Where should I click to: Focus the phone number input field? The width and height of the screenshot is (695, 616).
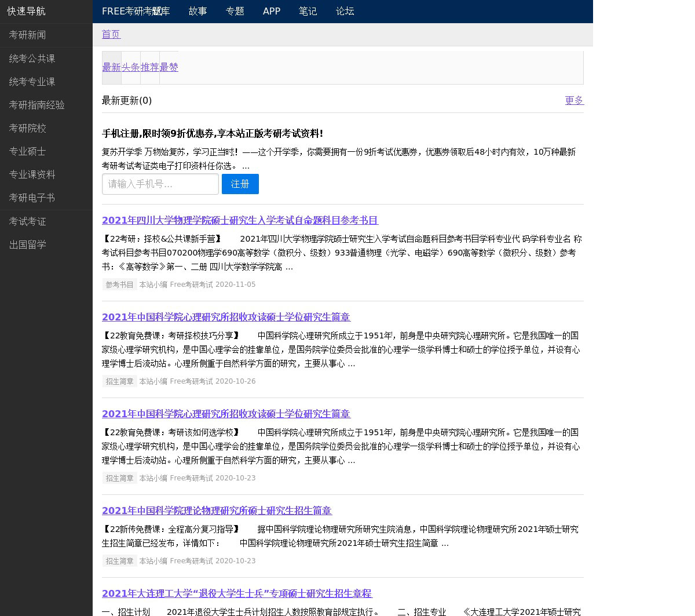coord(160,184)
